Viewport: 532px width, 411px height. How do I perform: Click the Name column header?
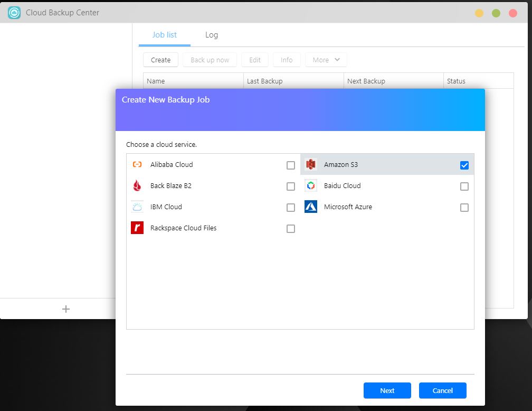[193, 81]
